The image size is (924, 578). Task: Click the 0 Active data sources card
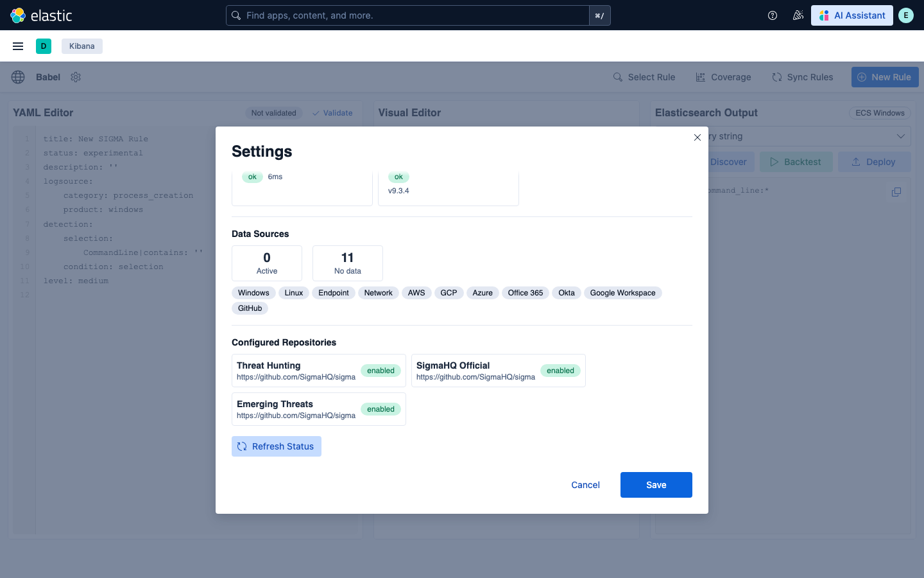pyautogui.click(x=267, y=263)
